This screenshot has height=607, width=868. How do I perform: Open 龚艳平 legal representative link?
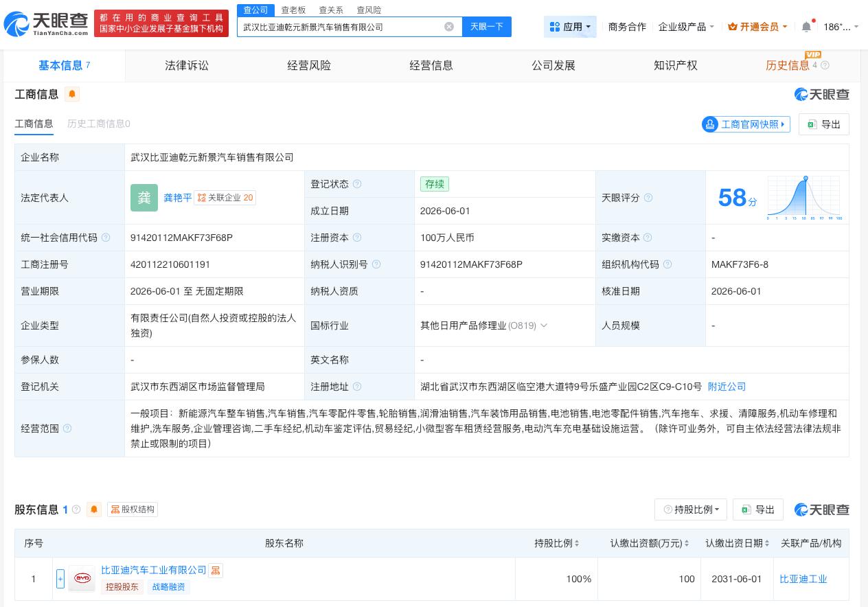point(178,198)
